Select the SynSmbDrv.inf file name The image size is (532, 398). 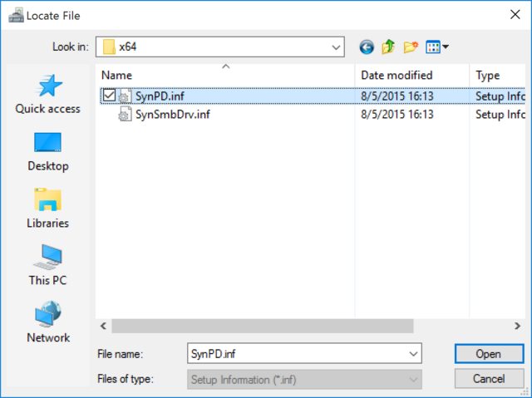[x=173, y=114]
